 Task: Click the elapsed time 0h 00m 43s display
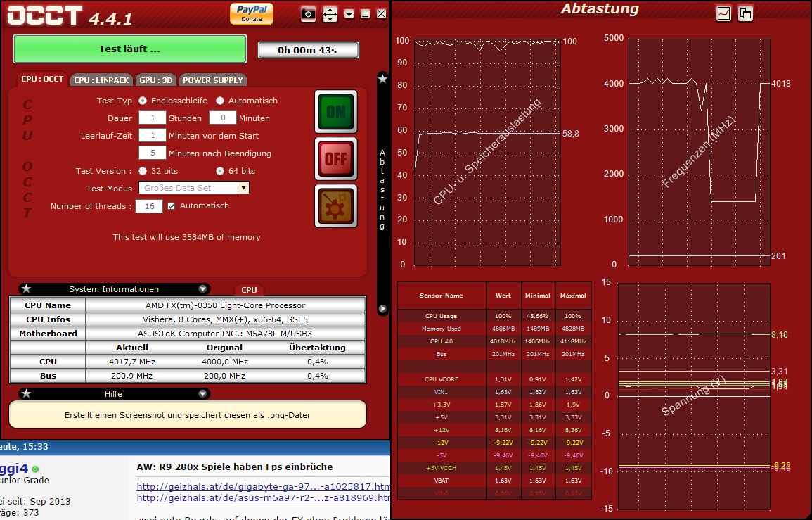[x=308, y=50]
